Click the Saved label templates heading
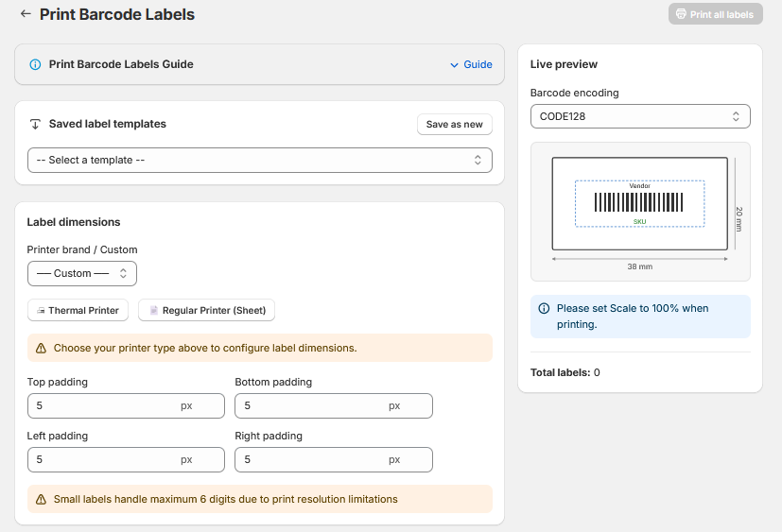The image size is (782, 532). click(x=107, y=124)
